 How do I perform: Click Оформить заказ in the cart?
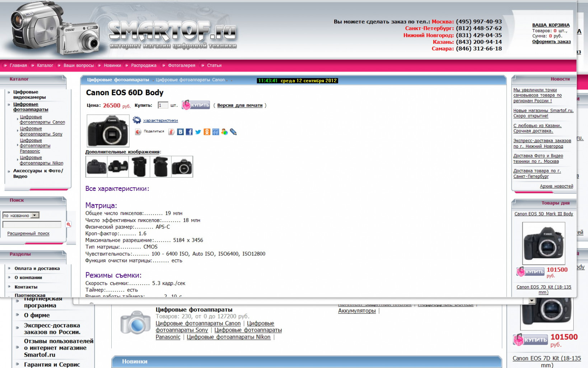(551, 42)
